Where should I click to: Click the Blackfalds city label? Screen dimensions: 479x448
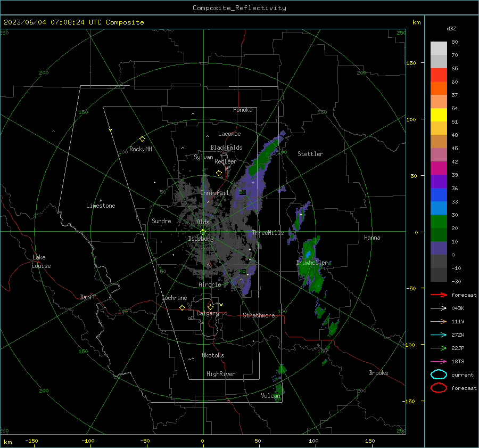pyautogui.click(x=226, y=148)
